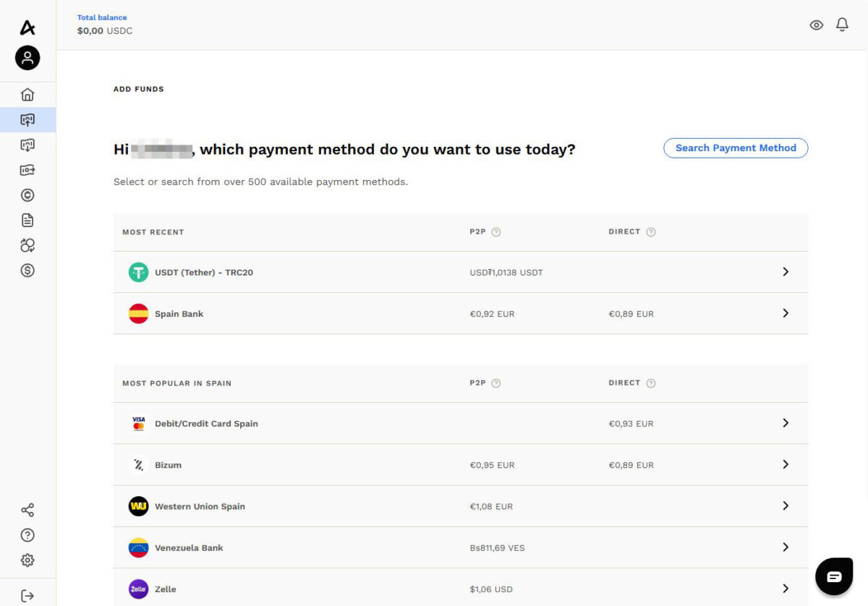
Task: Click the ADD FUNDS heading
Action: tap(139, 89)
